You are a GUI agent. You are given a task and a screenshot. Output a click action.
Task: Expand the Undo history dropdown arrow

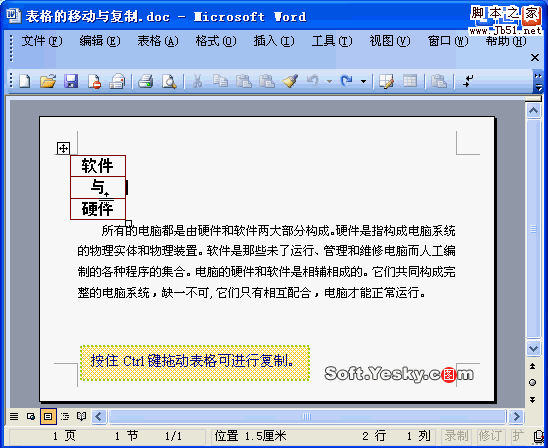(329, 81)
